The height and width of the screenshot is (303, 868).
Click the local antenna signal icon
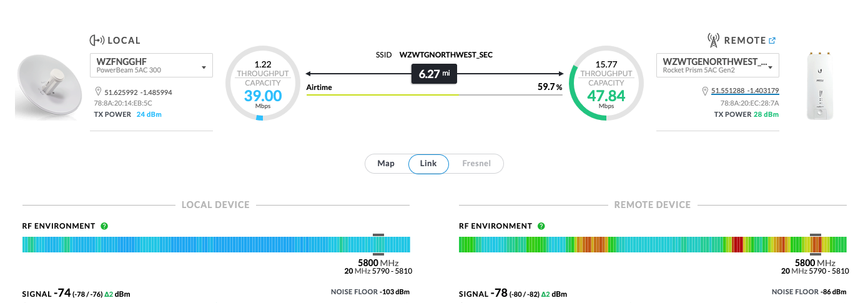[x=97, y=41]
